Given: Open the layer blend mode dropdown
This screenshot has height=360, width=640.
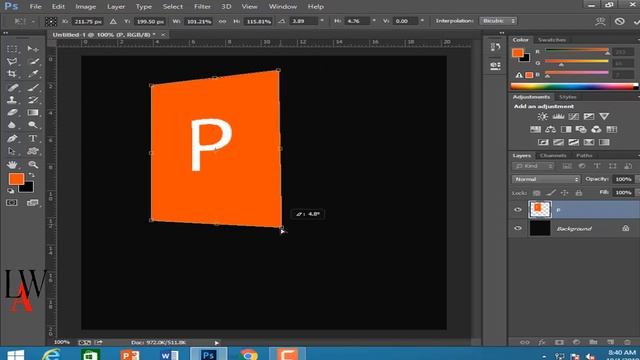Looking at the screenshot, I should (546, 179).
